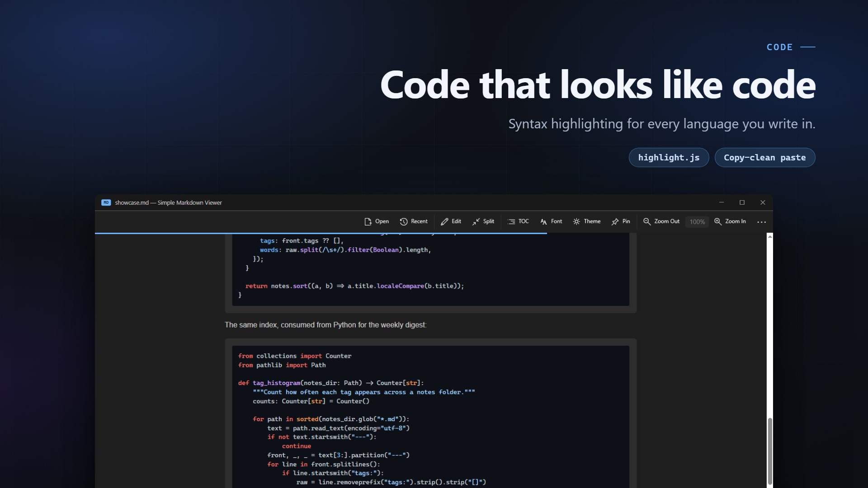Open the Recent files history icon
This screenshot has width=868, height=488.
pos(404,221)
